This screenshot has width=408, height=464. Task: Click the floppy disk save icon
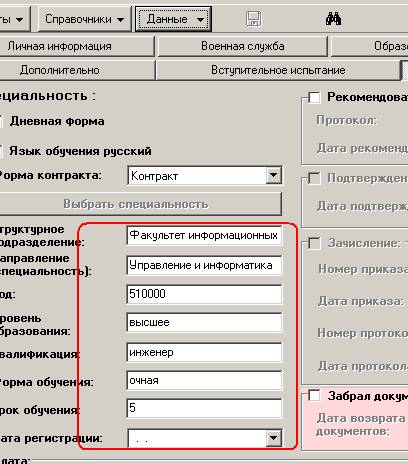pyautogui.click(x=254, y=19)
